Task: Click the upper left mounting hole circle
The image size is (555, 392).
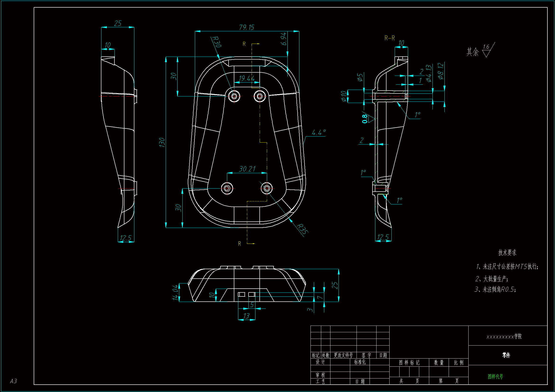Action: tap(234, 96)
